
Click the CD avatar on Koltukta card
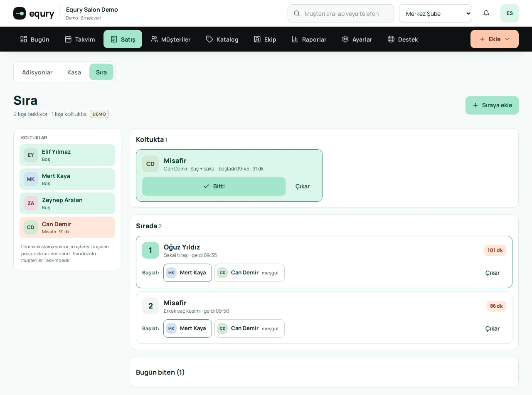150,164
